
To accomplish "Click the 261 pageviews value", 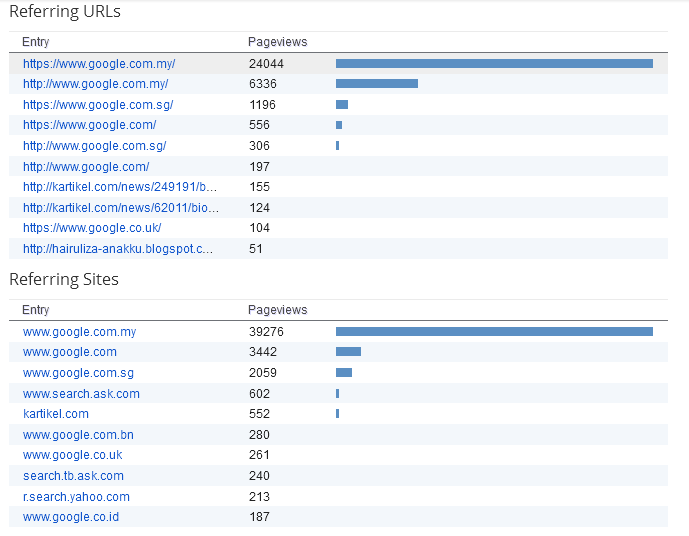I will pos(259,455).
